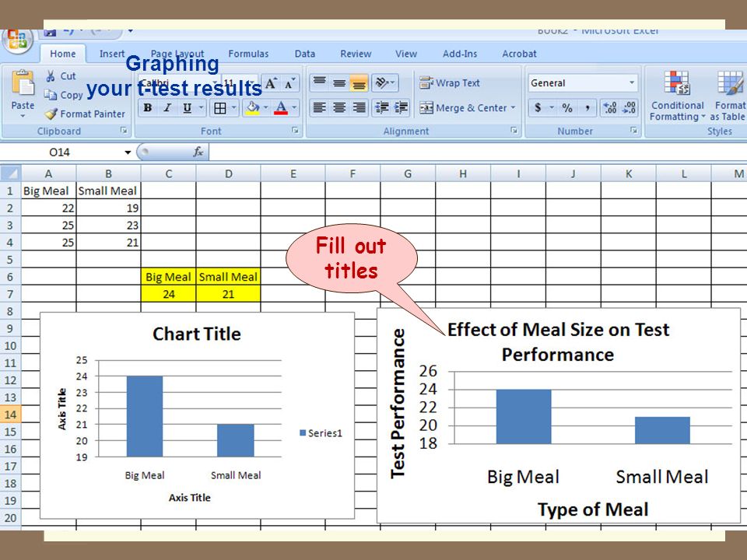Click the Select All corner button
The width and height of the screenshot is (747, 560).
10,173
